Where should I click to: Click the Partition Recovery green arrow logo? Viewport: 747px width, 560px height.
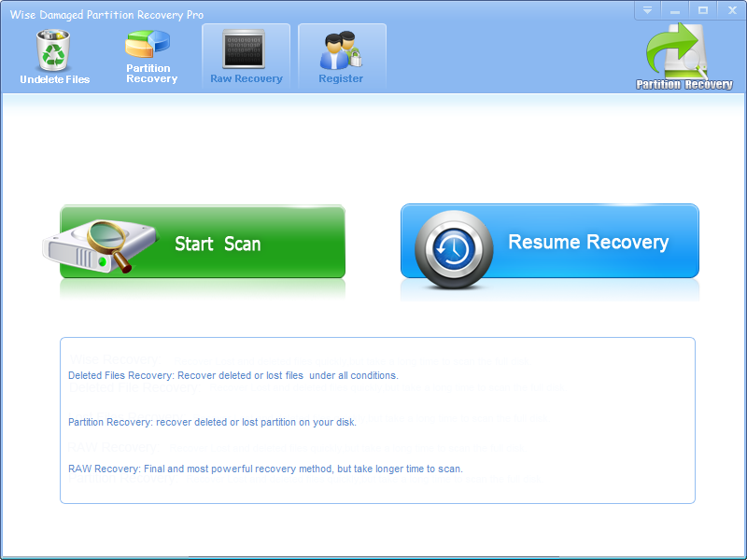(x=679, y=51)
